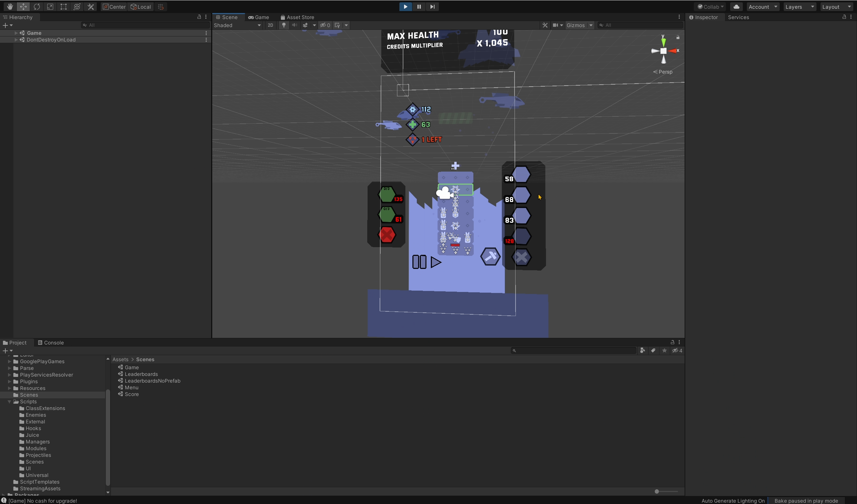The height and width of the screenshot is (504, 857).
Task: Toggle Gizmos display in scene view
Action: coord(575,25)
